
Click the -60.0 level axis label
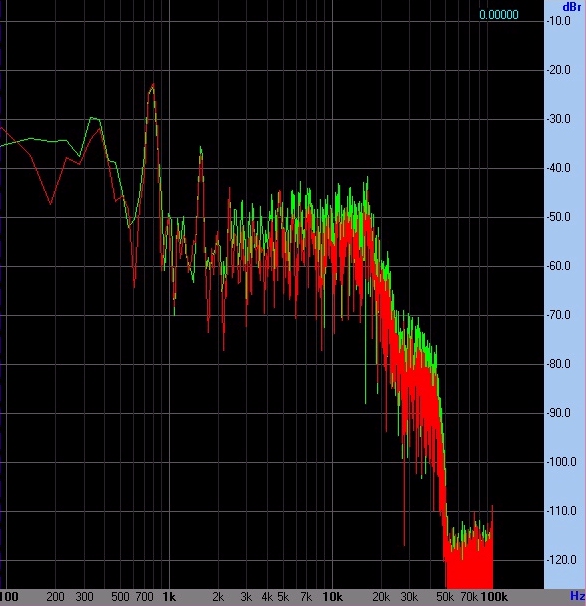(x=559, y=266)
